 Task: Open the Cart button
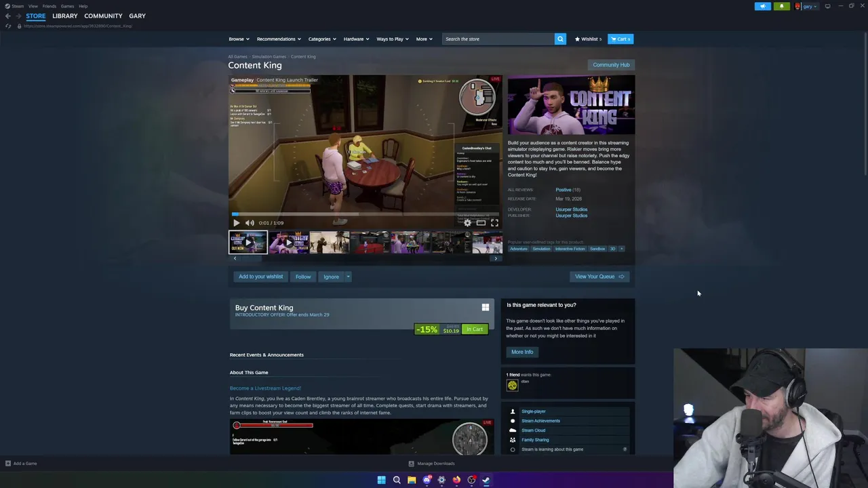click(620, 39)
